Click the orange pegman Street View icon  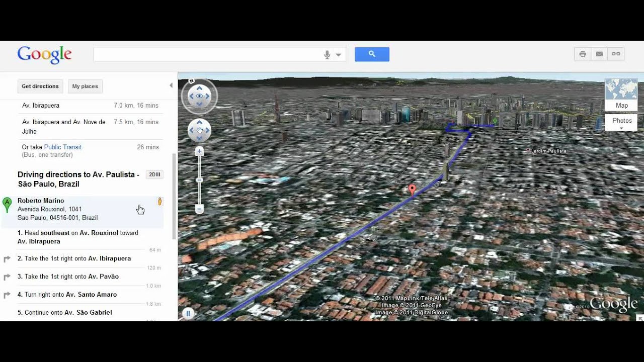click(160, 202)
